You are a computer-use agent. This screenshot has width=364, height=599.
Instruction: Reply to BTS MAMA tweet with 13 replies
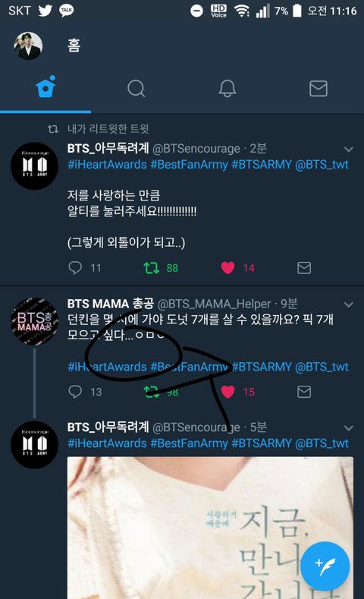click(x=75, y=392)
